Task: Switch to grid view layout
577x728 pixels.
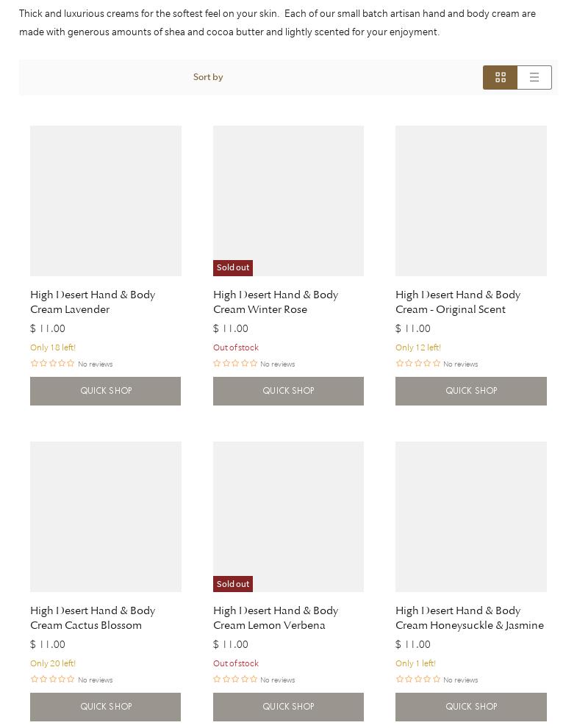Action: pos(500,78)
